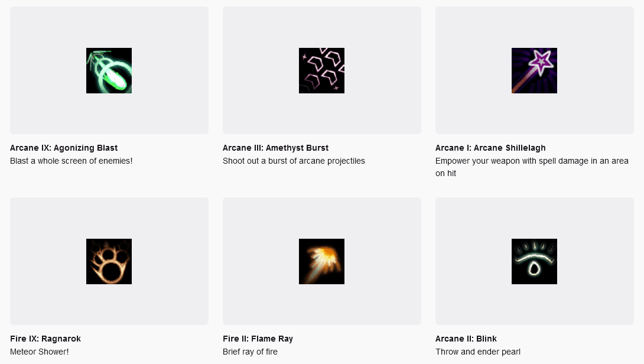
Task: Click the "Brief ray of fire" description
Action: 250,352
